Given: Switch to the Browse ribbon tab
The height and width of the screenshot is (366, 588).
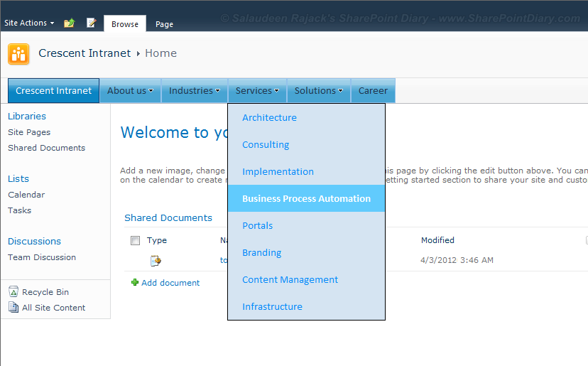Looking at the screenshot, I should point(125,24).
